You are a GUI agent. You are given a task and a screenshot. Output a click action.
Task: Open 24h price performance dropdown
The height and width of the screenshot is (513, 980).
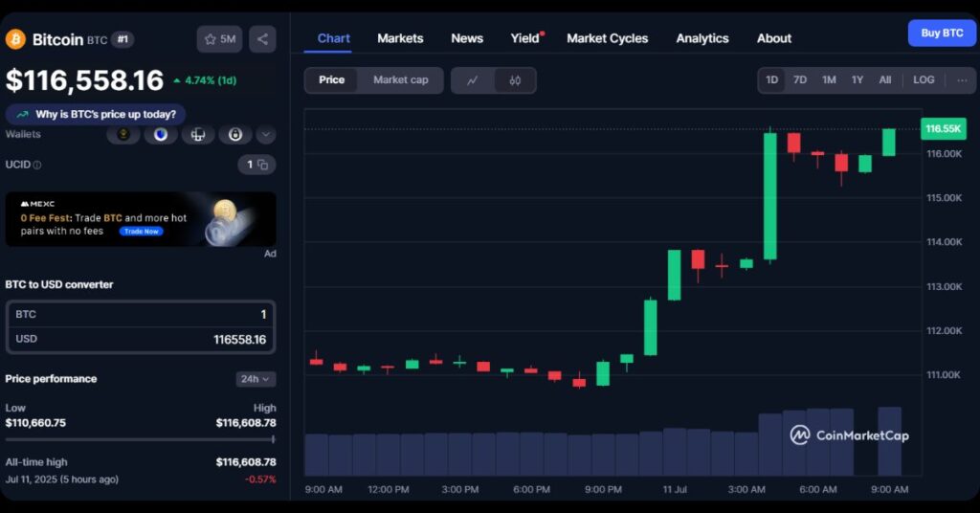point(256,379)
